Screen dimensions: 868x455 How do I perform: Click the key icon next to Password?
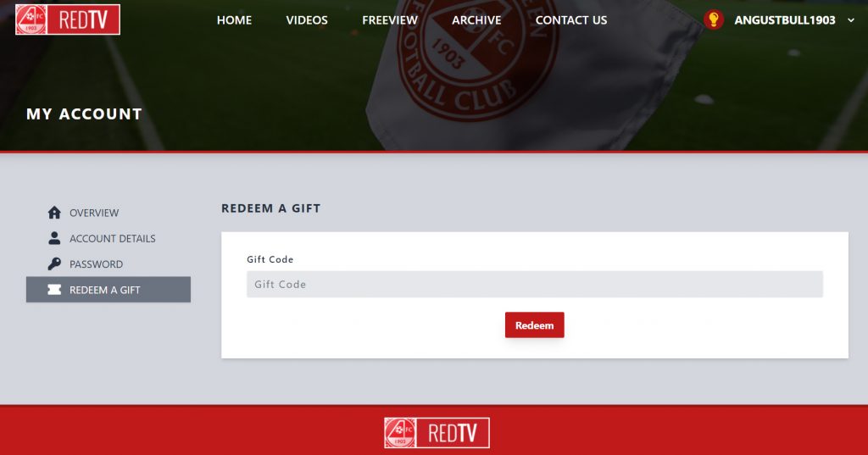point(54,264)
